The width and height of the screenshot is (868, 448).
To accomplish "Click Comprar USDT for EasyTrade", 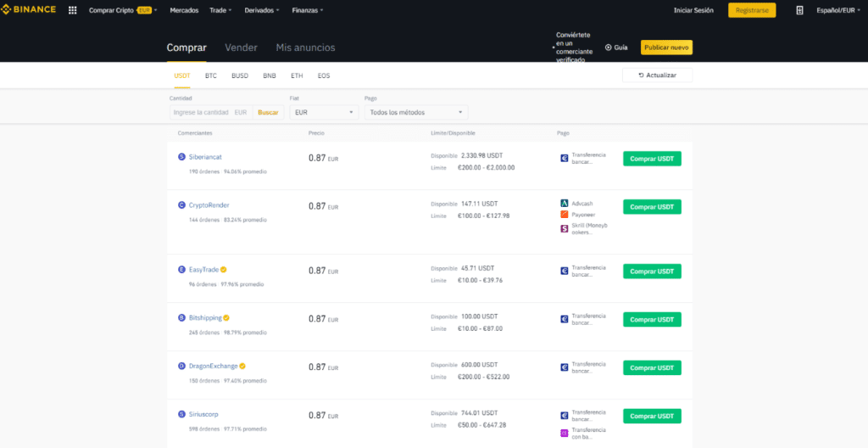I will click(x=652, y=272).
